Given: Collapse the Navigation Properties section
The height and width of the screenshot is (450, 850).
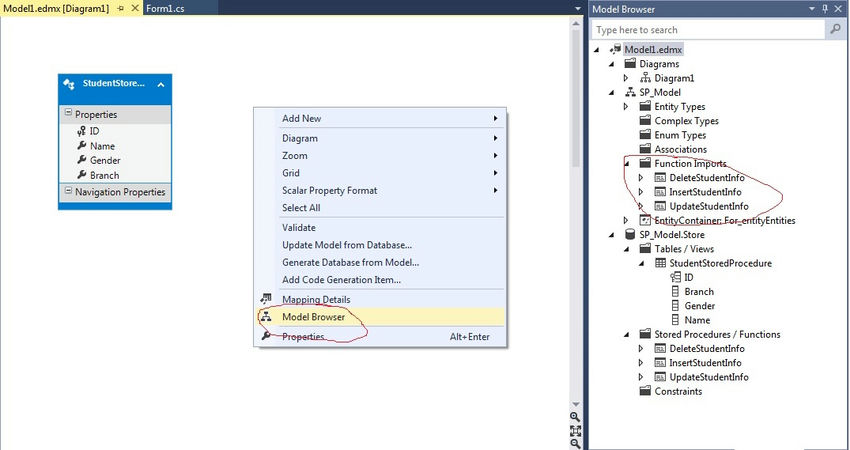Looking at the screenshot, I should click(68, 191).
